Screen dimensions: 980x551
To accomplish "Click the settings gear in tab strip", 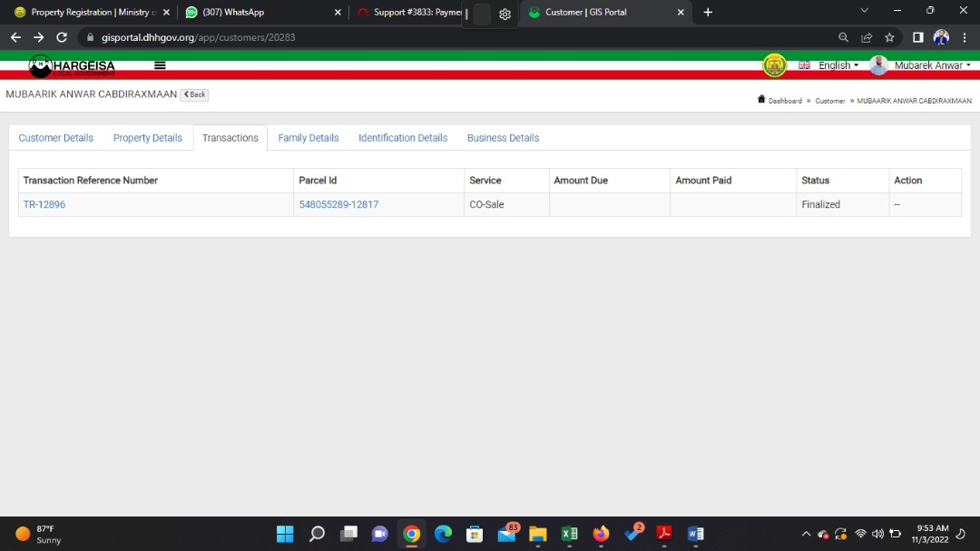I will (505, 14).
